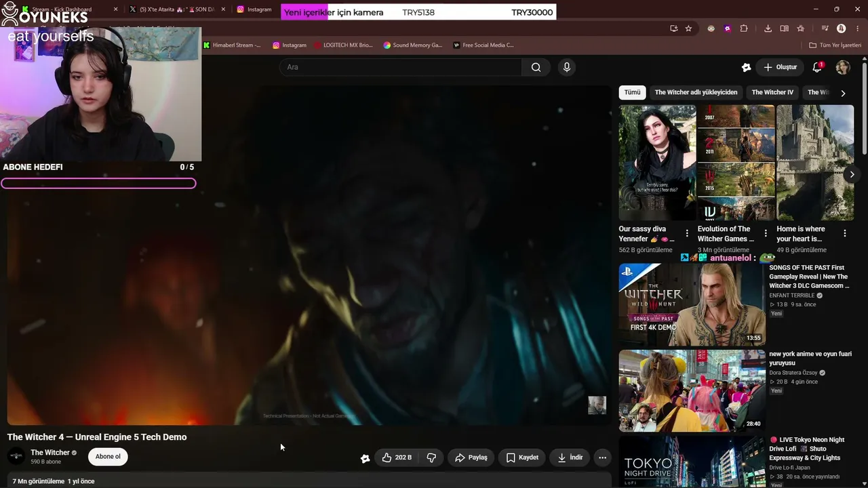868x488 pixels.
Task: Select The Witcher adlı yükleyiciden chip
Action: (696, 92)
